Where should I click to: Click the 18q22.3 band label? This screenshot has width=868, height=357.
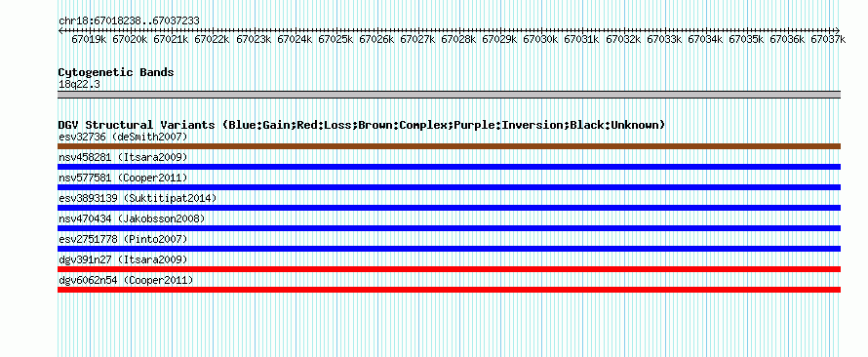coord(79,85)
